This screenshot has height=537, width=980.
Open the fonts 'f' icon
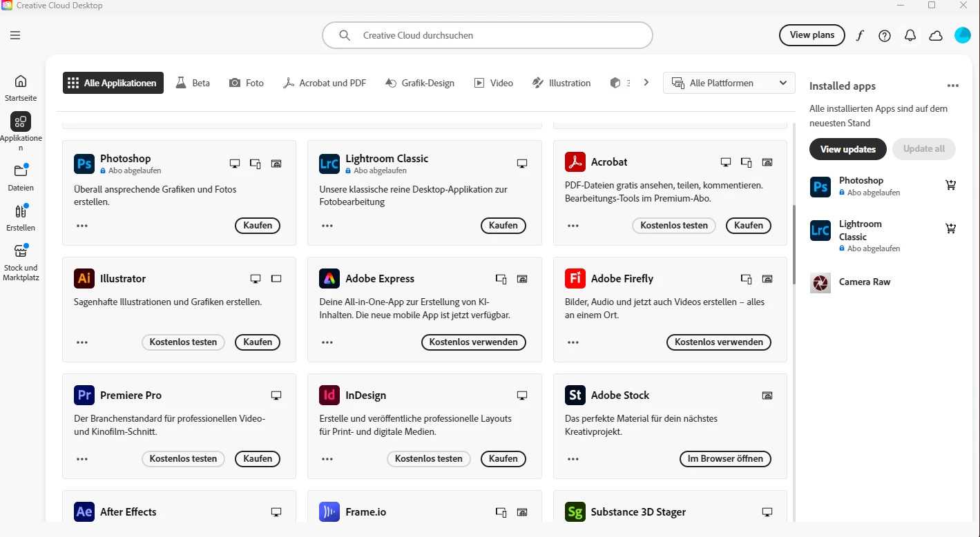point(860,35)
